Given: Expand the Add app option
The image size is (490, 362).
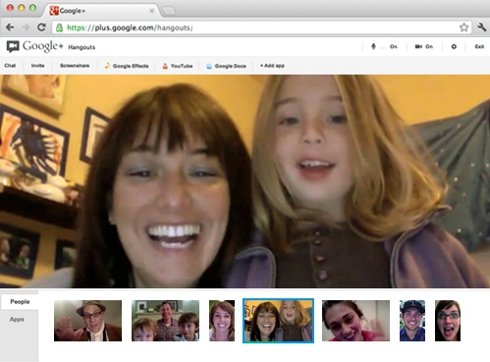Looking at the screenshot, I should pyautogui.click(x=272, y=66).
